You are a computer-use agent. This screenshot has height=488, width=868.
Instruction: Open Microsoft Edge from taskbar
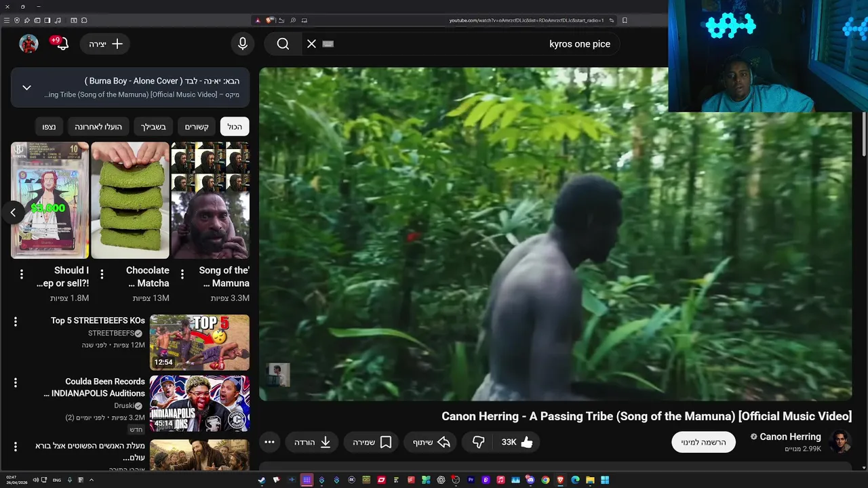click(x=575, y=480)
